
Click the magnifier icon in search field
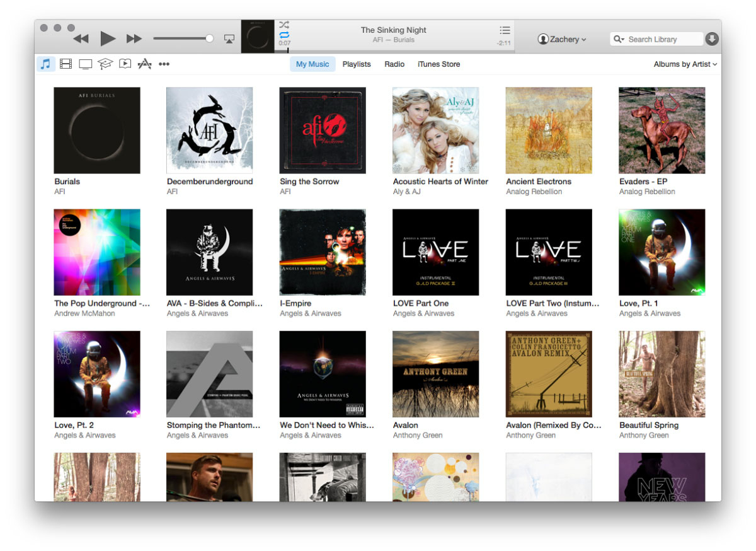619,39
